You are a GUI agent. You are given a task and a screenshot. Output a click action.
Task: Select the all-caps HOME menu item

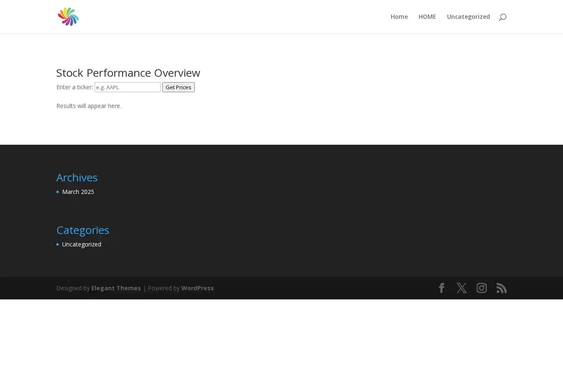427,17
